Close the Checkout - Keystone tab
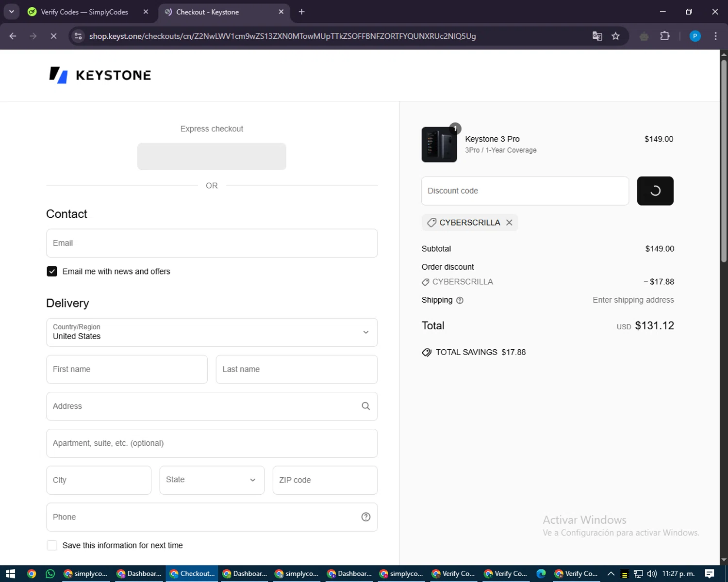 click(x=281, y=12)
